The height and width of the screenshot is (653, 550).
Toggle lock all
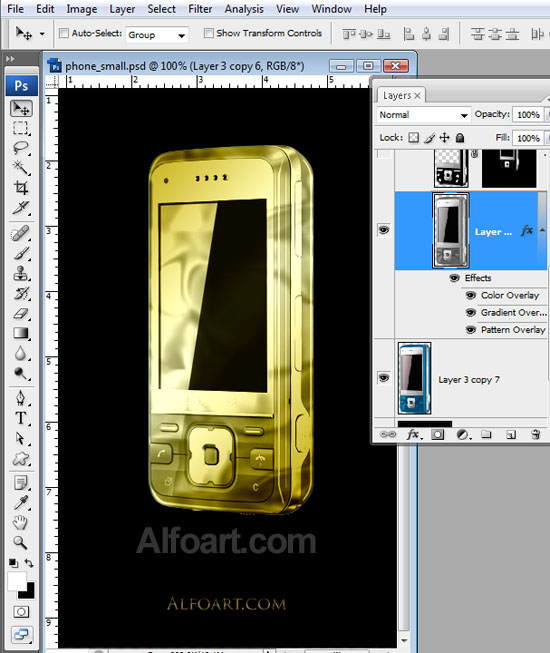click(x=460, y=137)
